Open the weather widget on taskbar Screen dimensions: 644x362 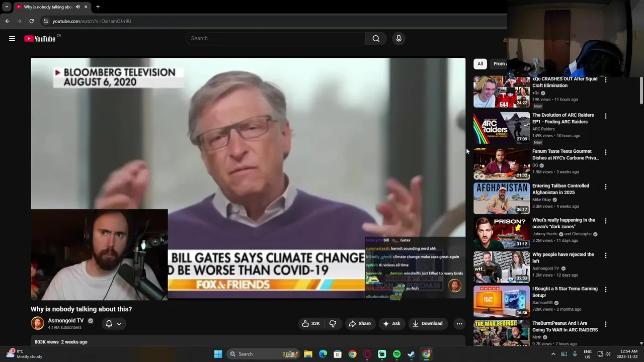tap(24, 354)
